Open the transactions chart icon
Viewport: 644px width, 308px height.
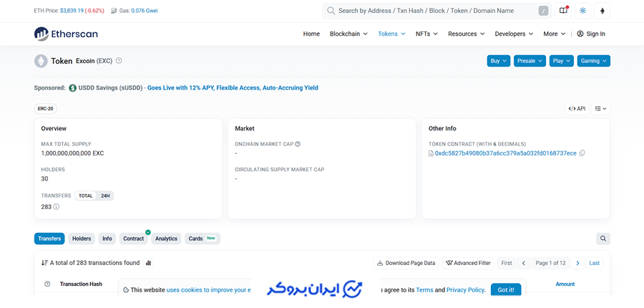coord(148,263)
